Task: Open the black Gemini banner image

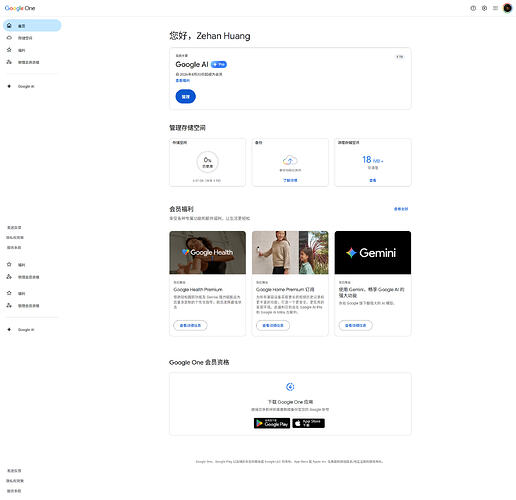Action: pyautogui.click(x=373, y=252)
